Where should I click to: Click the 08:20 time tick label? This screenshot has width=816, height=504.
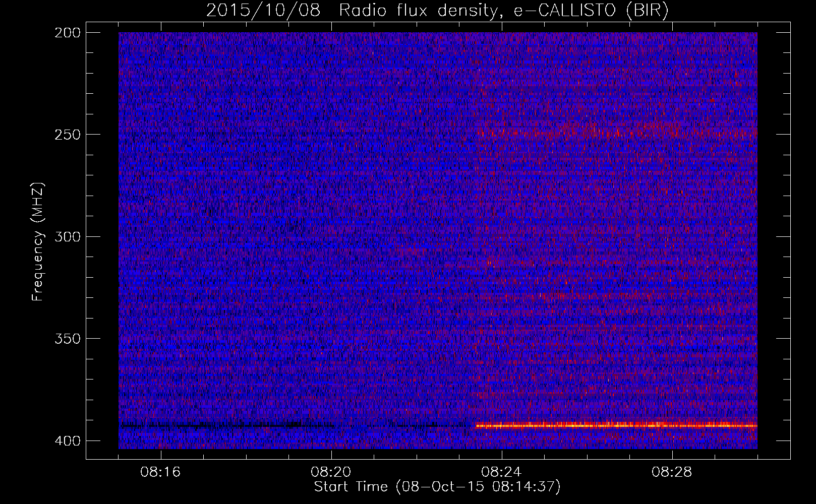click(x=331, y=472)
